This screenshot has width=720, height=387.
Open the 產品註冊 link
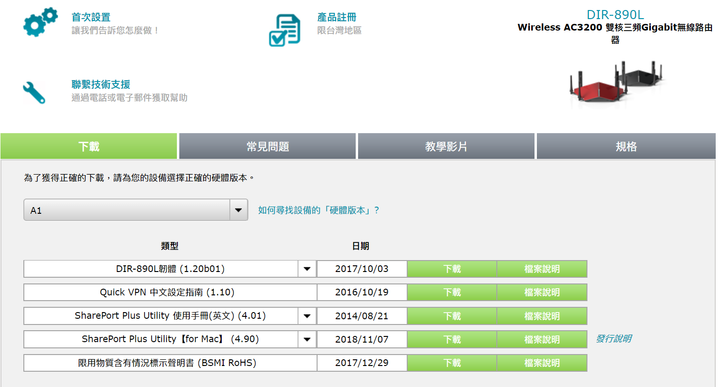pos(337,17)
